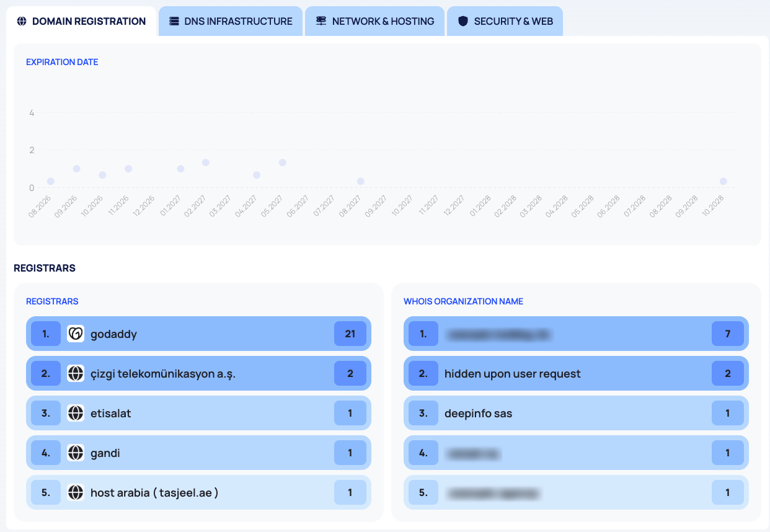Screen dimensions: 770x532
Task: Select host arabia ( tasjeel.ae ) row
Action: (198, 492)
